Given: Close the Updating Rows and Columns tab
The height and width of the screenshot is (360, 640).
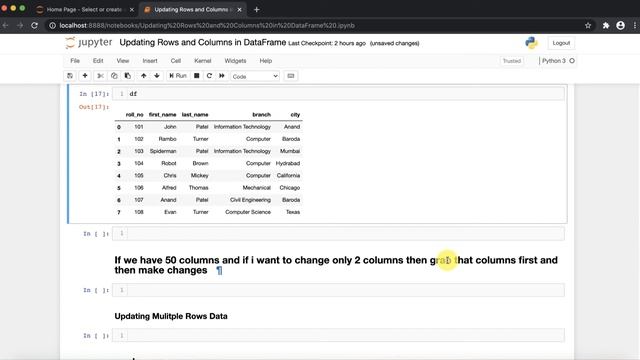Looking at the screenshot, I should (239, 9).
